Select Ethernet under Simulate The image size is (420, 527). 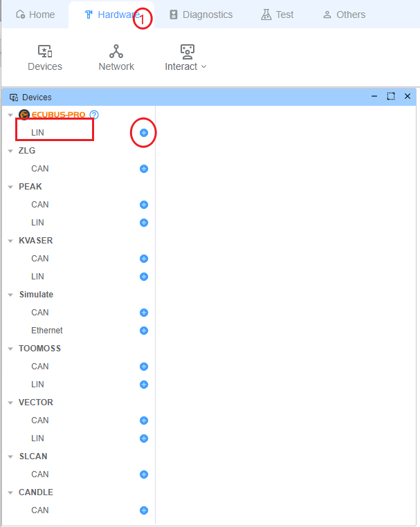point(47,331)
